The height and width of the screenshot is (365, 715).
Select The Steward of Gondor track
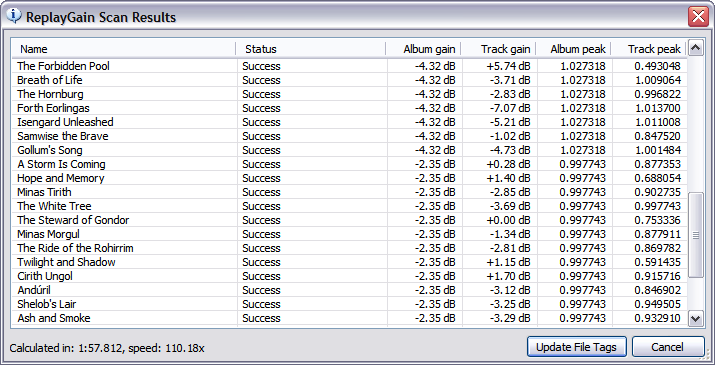click(349, 220)
